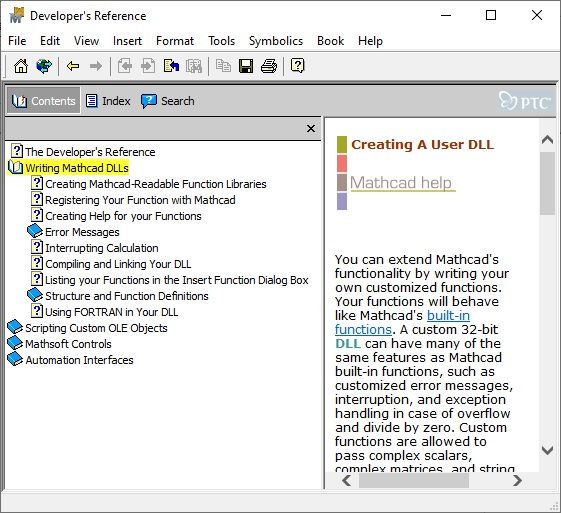
Task: Click the Print toolbar icon
Action: coord(269,66)
